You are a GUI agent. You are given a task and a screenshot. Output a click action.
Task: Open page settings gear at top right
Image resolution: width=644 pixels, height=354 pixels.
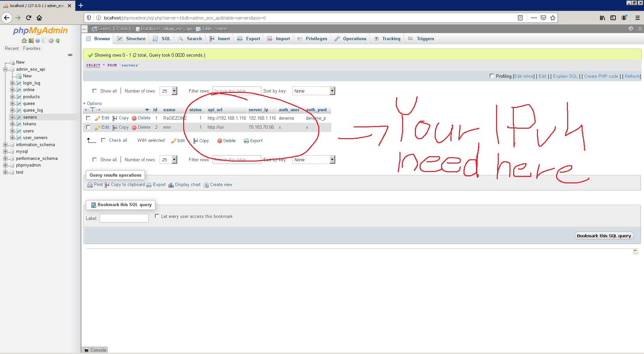[x=631, y=29]
